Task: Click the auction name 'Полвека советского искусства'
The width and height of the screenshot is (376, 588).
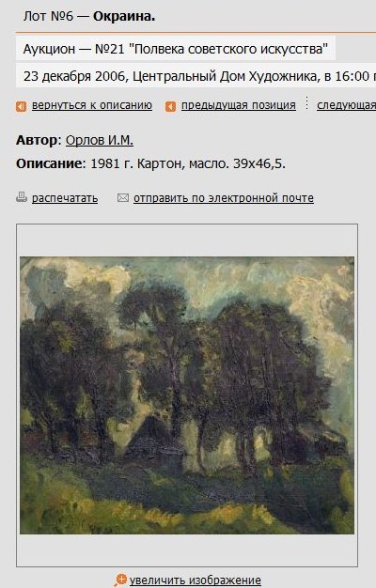Action: tap(227, 49)
